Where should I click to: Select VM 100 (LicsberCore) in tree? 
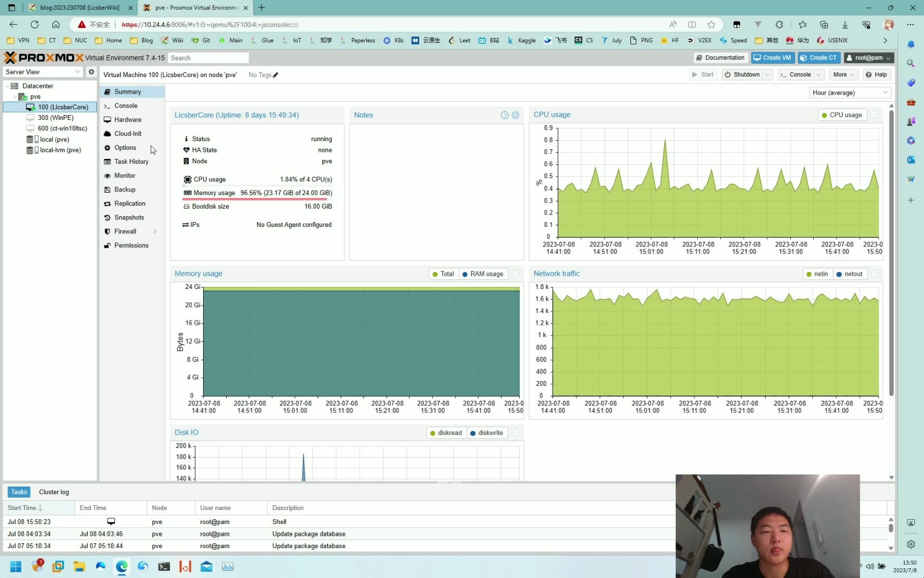pyautogui.click(x=50, y=107)
